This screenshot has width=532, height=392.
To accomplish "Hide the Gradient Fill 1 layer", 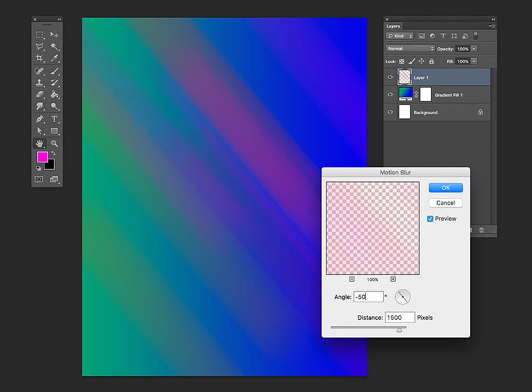I will pos(390,95).
